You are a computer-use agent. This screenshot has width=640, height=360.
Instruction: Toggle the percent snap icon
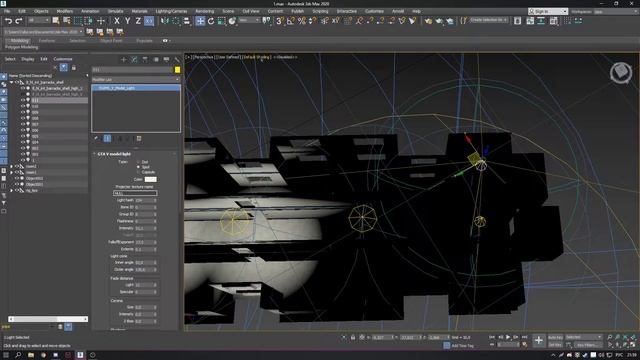tap(302, 21)
